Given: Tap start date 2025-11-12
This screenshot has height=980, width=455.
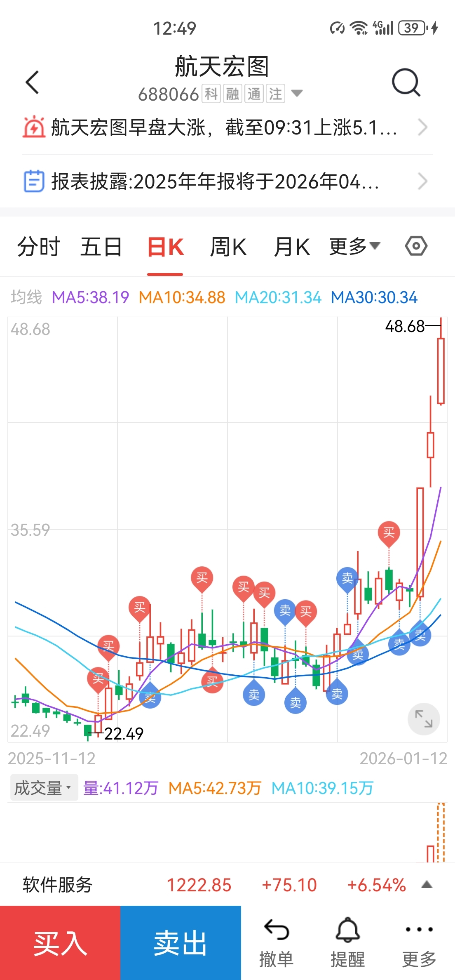Looking at the screenshot, I should (x=52, y=758).
